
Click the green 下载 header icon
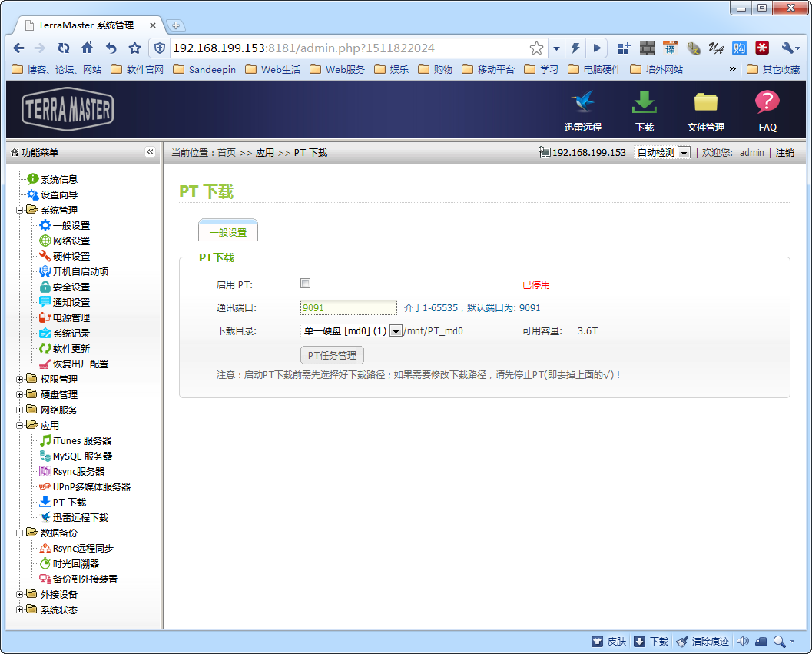(x=644, y=104)
